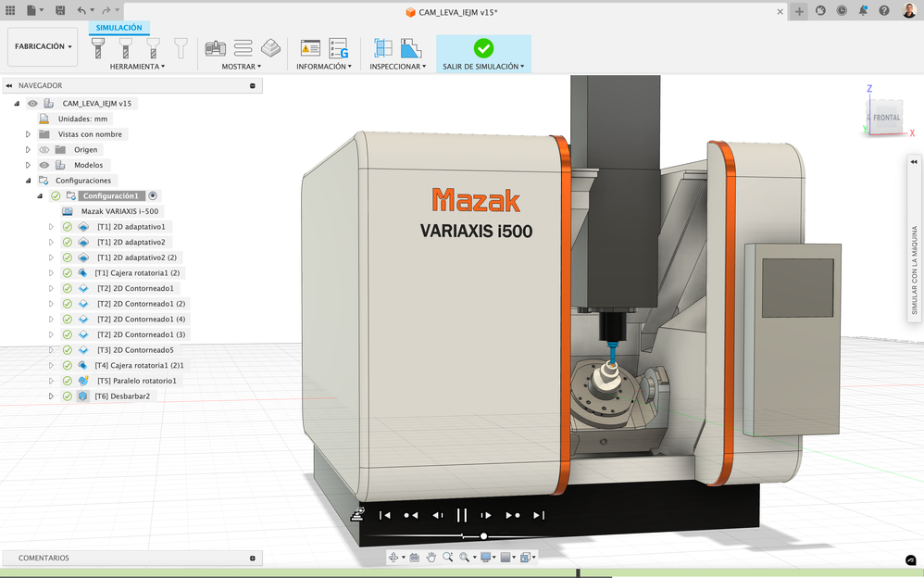Switch to the Simulación tab
Image resolution: width=924 pixels, height=578 pixels.
[119, 28]
